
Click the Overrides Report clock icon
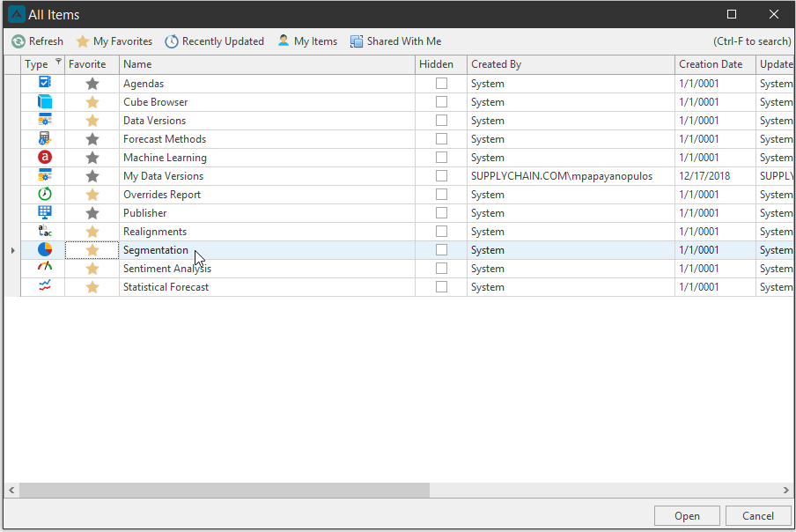click(45, 194)
